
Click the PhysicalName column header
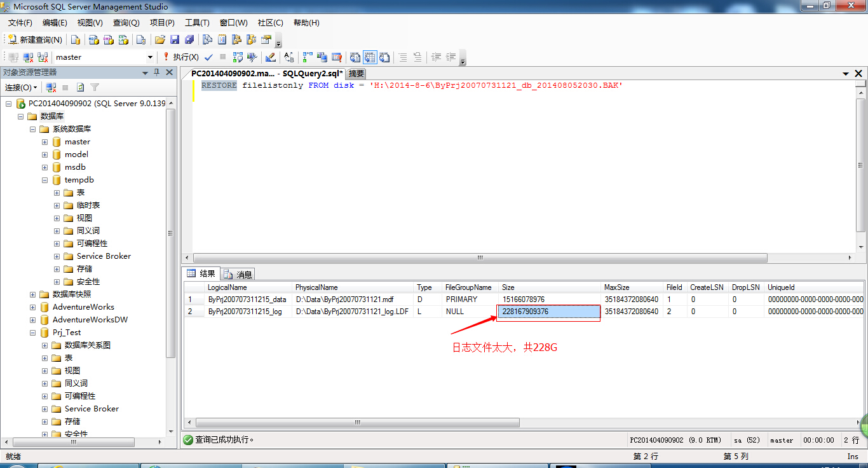(x=353, y=287)
